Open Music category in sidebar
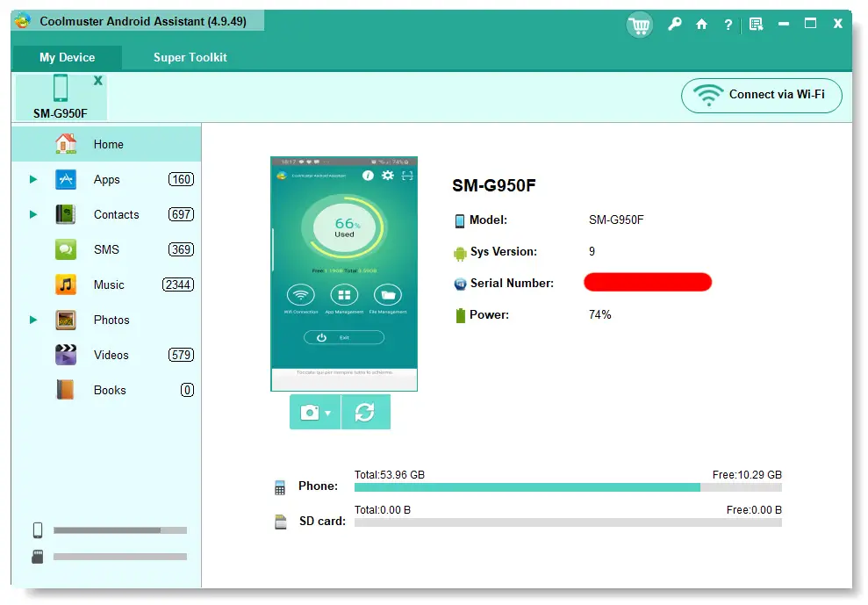Image resolution: width=868 pixels, height=605 pixels. tap(106, 284)
